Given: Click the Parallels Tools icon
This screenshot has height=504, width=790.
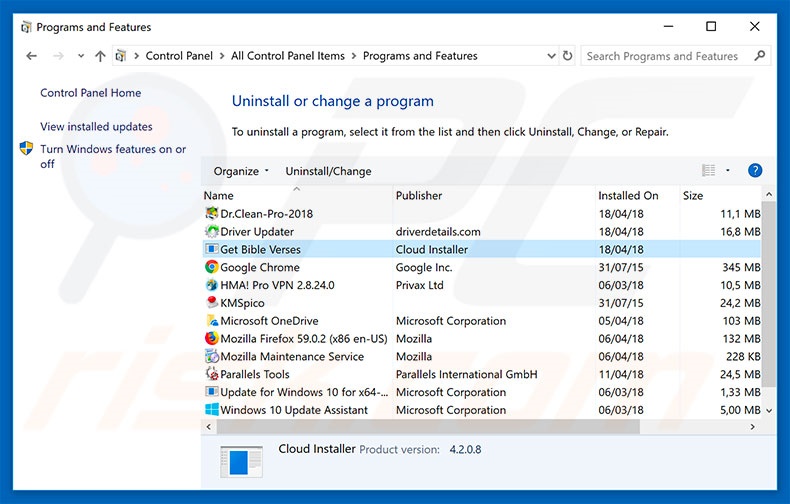Looking at the screenshot, I should [x=212, y=374].
